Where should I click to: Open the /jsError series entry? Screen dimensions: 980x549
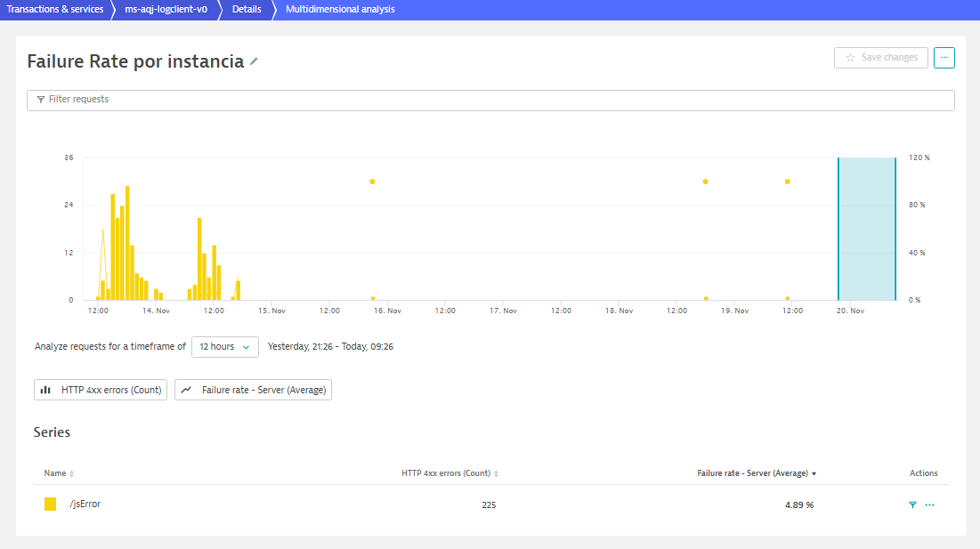tap(85, 505)
